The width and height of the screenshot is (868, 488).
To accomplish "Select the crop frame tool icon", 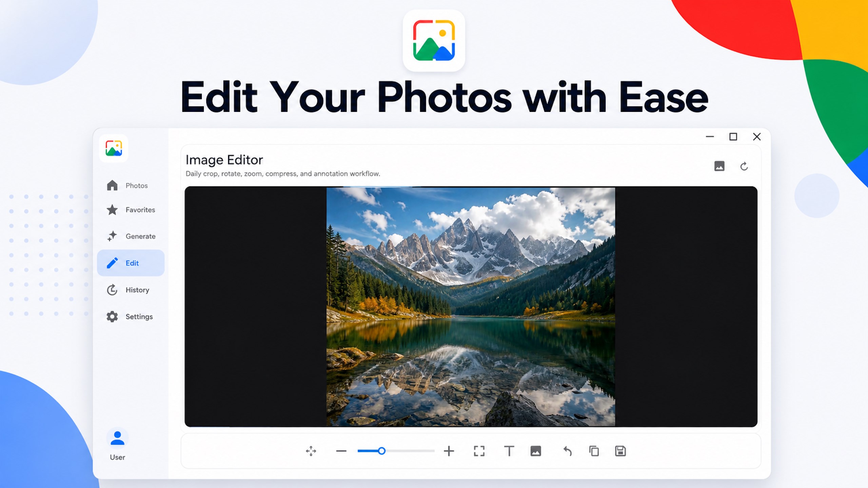I will (x=479, y=451).
